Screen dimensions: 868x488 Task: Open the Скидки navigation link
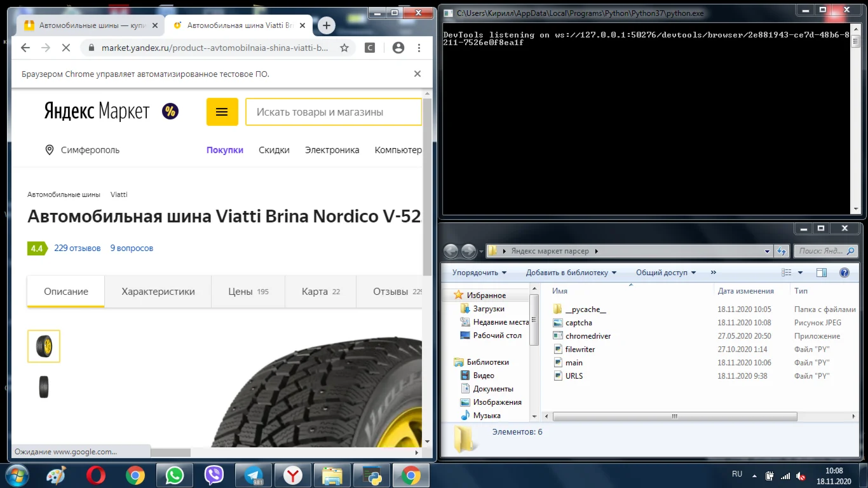[274, 150]
